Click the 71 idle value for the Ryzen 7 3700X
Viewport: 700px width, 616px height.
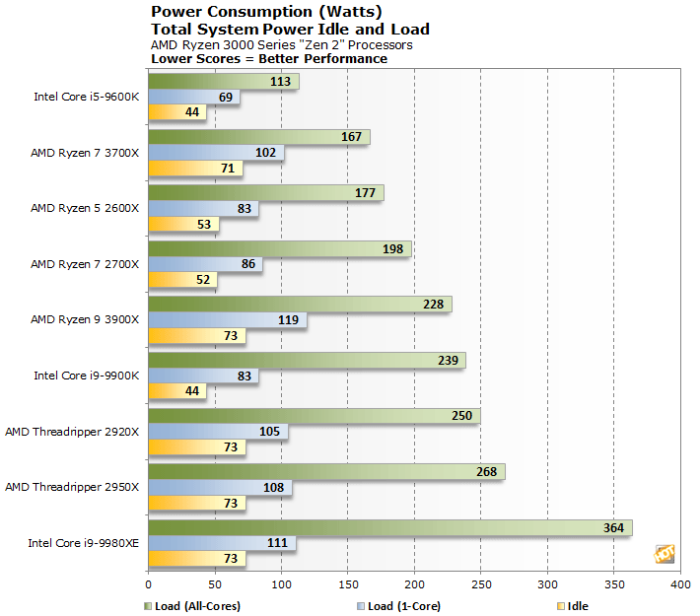click(x=228, y=169)
